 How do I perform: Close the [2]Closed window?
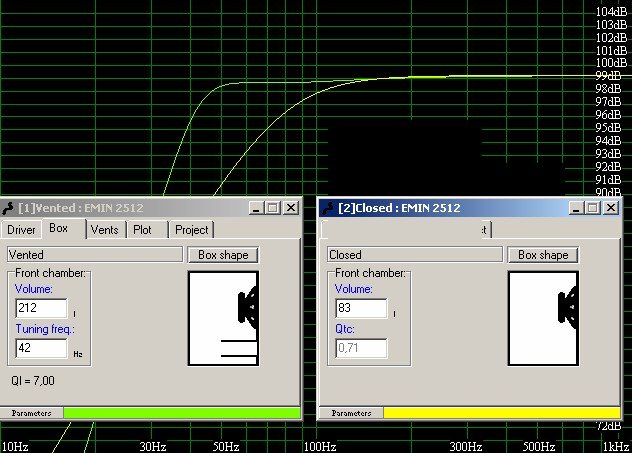click(x=611, y=208)
